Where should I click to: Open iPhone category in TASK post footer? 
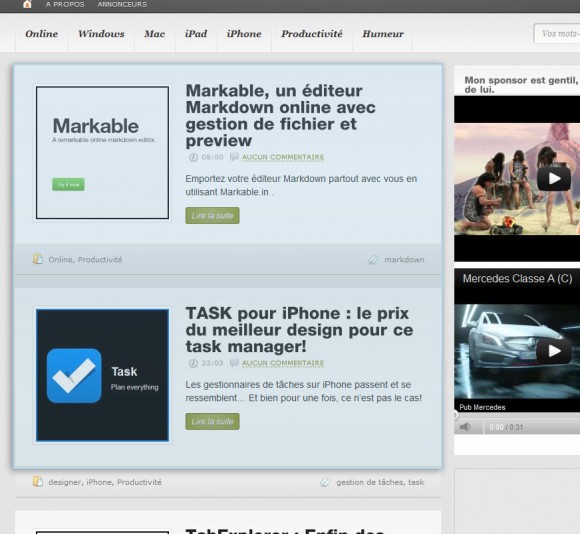coord(99,482)
